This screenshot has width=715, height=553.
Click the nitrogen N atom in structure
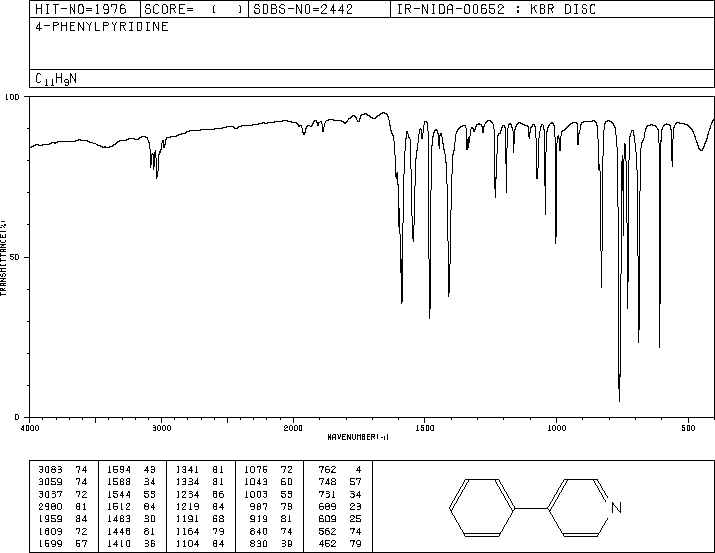616,507
